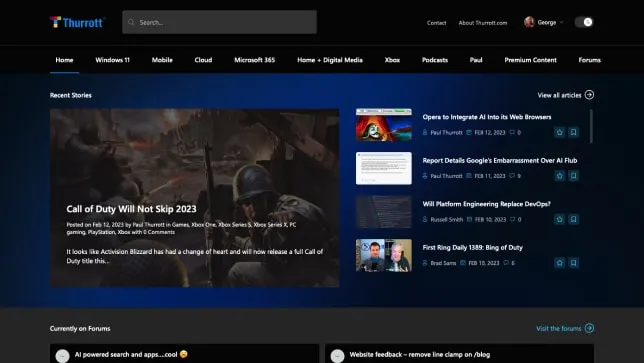The image size is (644, 363).
Task: Star the Platform Engineering article
Action: click(559, 219)
